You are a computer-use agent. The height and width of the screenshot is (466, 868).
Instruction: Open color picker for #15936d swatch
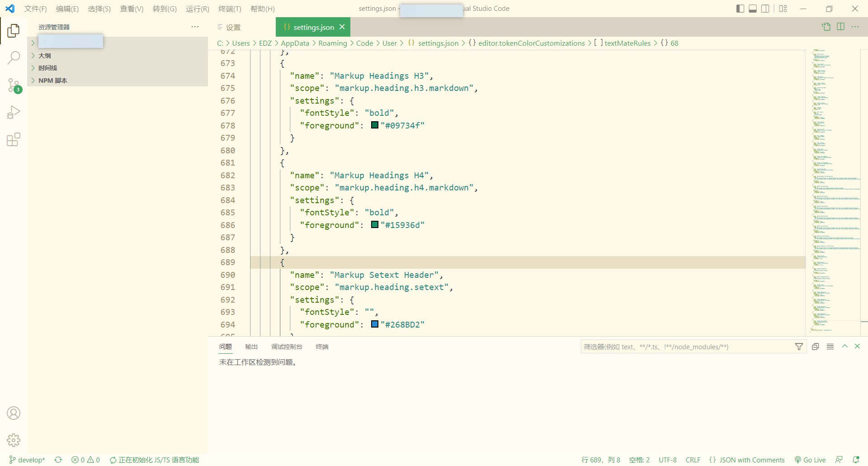[x=375, y=224]
